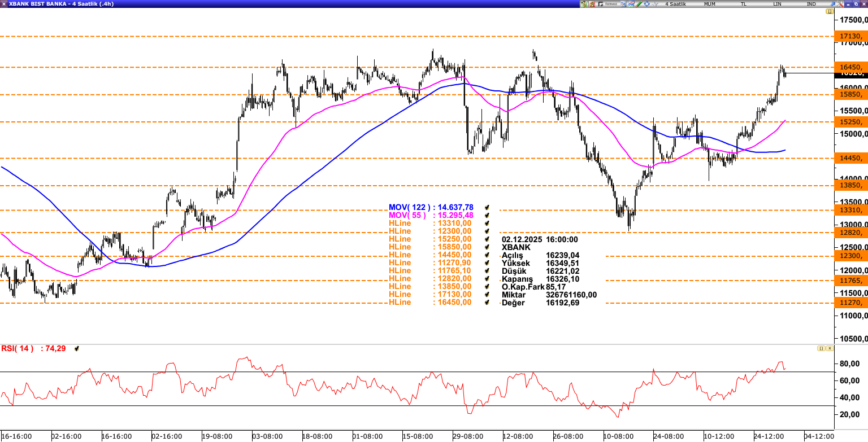This screenshot has width=868, height=442.
Task: Select the green pencil drawing tool
Action: tap(638, 4)
